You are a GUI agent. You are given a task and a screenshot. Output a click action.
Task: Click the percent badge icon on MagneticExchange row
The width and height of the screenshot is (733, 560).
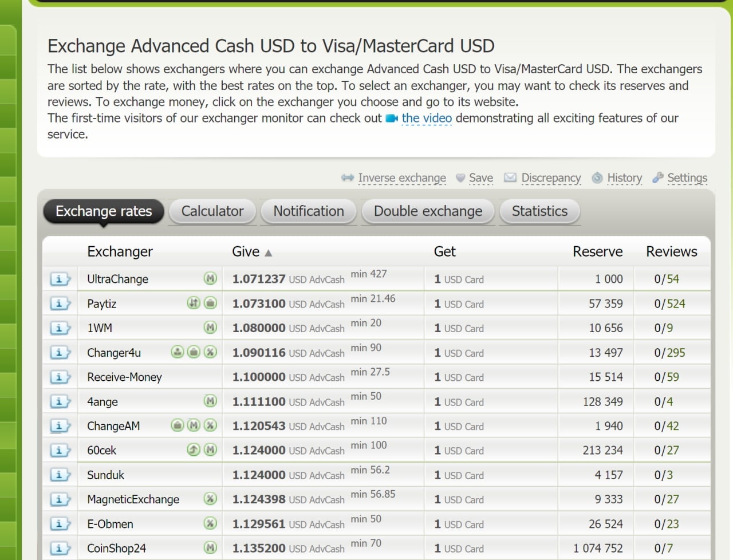tap(210, 499)
